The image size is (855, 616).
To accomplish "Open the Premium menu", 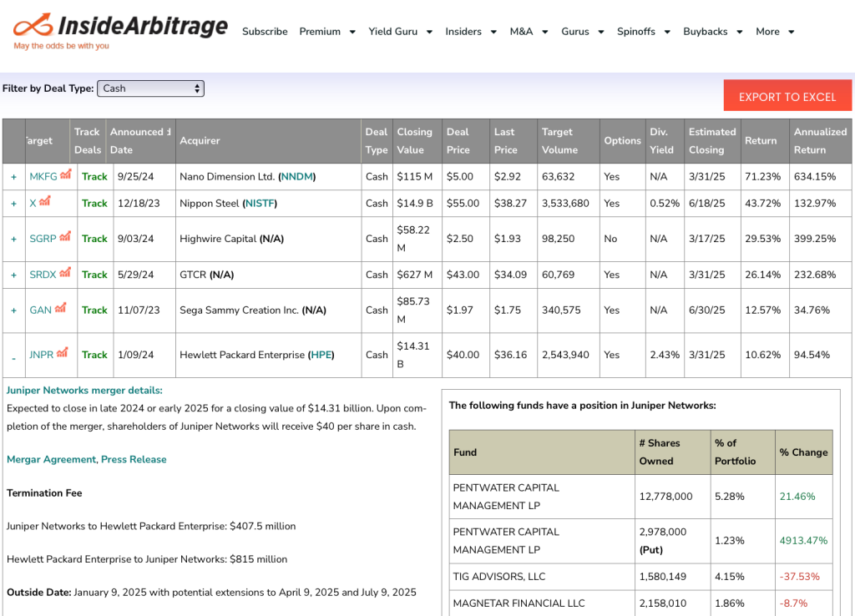I will click(x=326, y=32).
